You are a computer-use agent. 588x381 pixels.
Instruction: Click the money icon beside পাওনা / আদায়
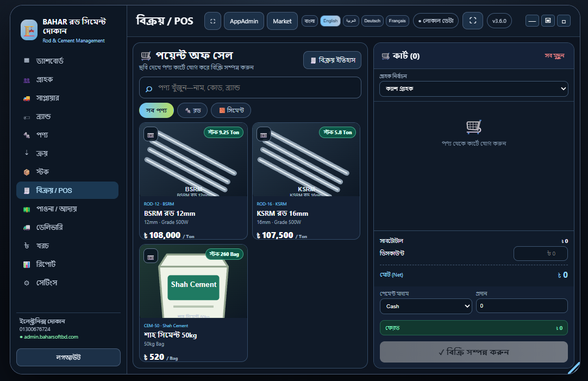click(27, 209)
